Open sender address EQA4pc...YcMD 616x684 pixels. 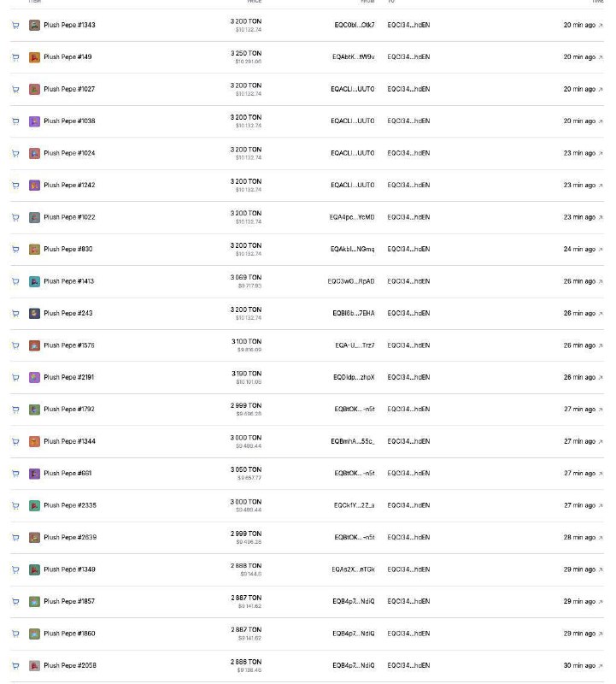click(x=352, y=217)
